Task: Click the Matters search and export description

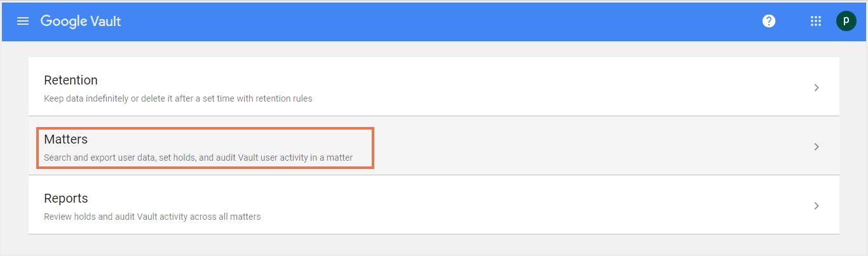Action: point(198,158)
